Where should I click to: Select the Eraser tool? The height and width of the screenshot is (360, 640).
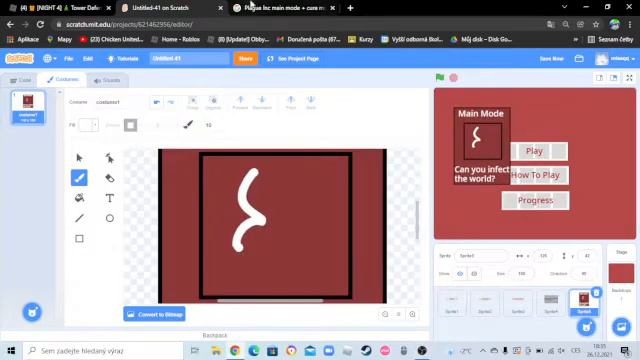109,178
